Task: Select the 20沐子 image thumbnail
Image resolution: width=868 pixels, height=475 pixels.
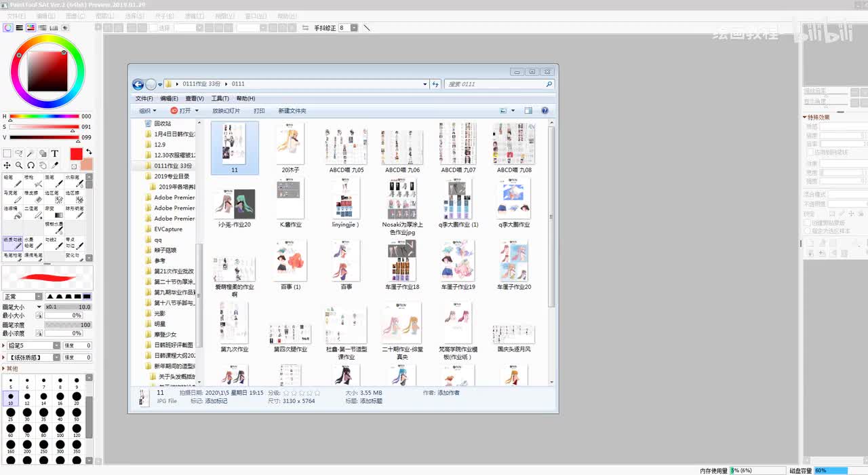Action: coord(290,148)
